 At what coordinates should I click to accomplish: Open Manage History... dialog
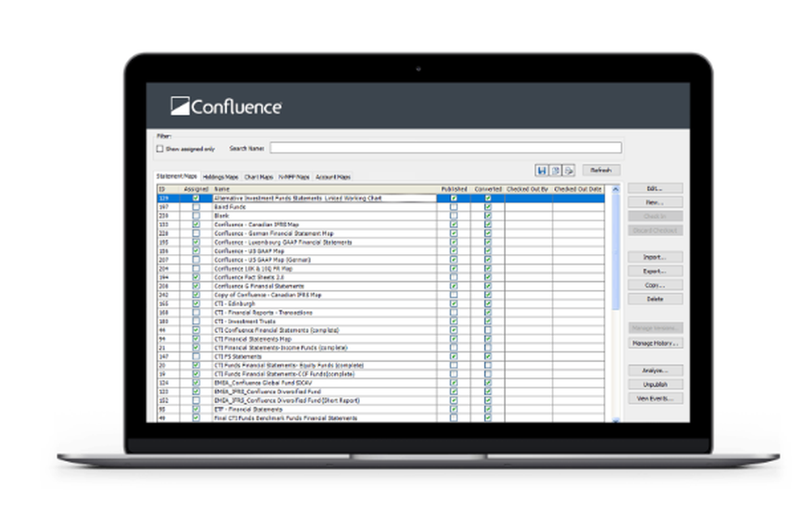tap(655, 343)
